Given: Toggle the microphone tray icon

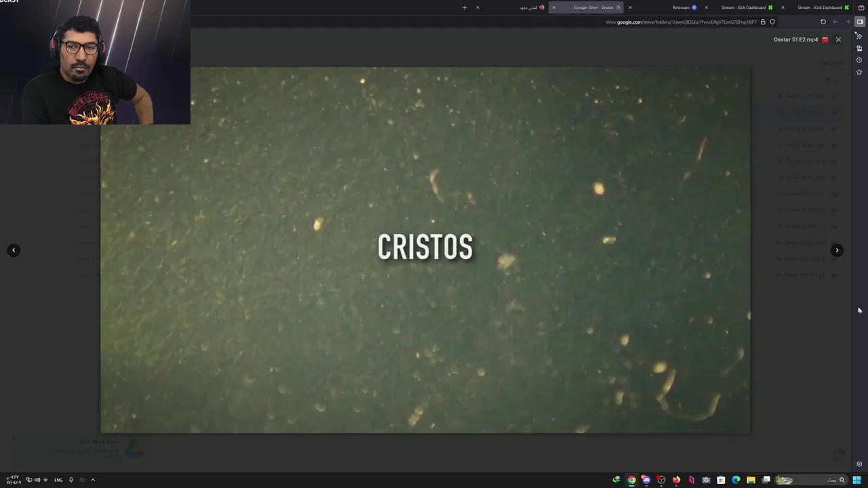Looking at the screenshot, I should click(71, 480).
